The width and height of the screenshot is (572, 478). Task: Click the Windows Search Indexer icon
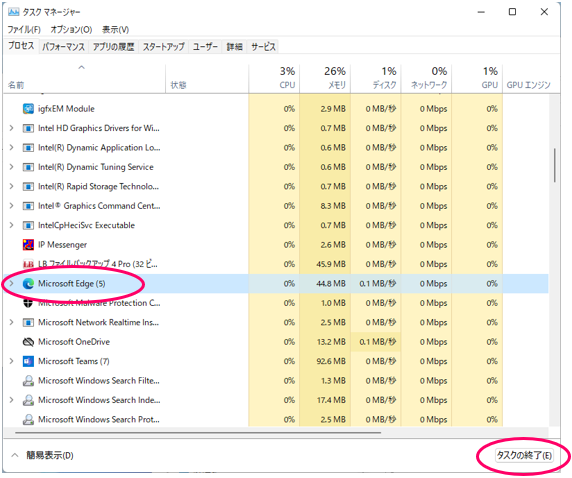[x=28, y=400]
